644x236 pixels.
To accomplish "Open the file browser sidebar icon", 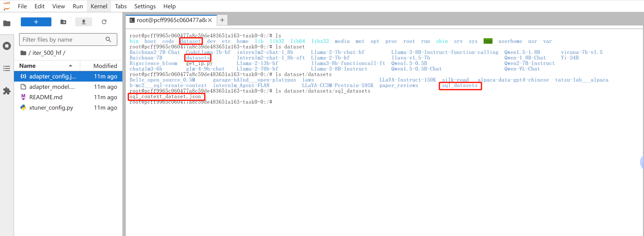I will (x=7, y=24).
